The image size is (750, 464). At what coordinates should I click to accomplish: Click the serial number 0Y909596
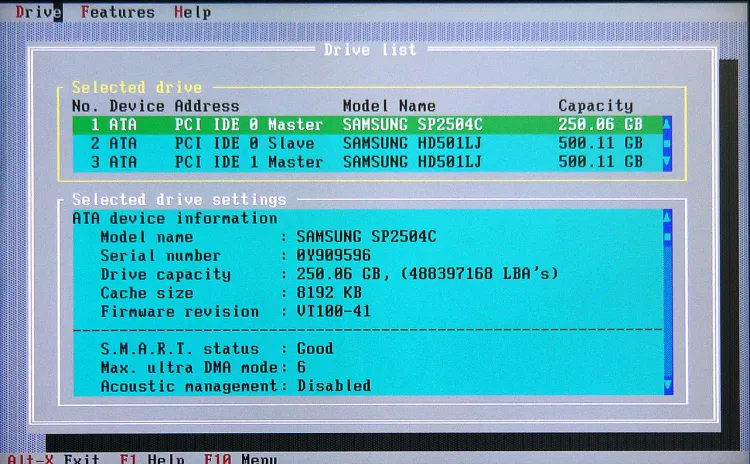coord(333,255)
